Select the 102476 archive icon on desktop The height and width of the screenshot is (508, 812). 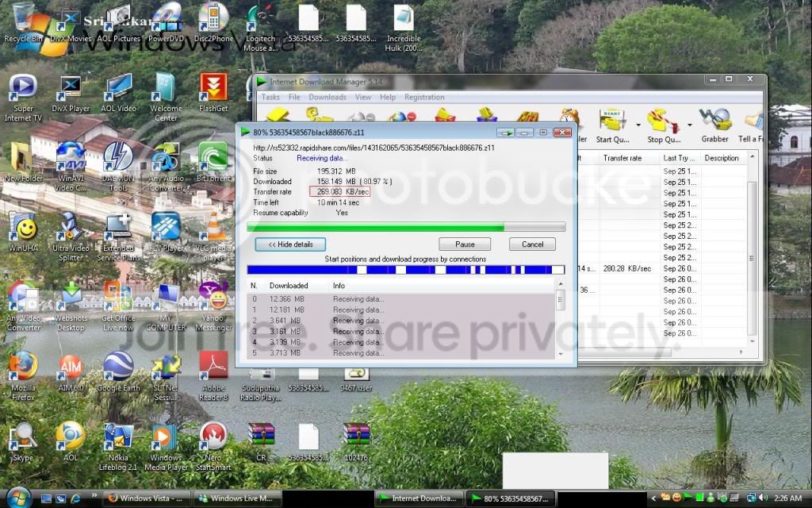tap(356, 443)
